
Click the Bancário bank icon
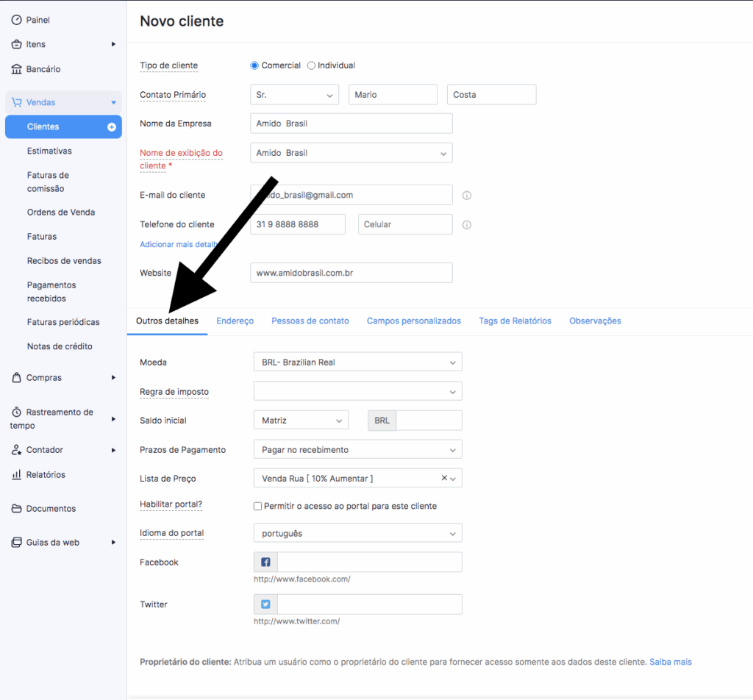[x=16, y=69]
